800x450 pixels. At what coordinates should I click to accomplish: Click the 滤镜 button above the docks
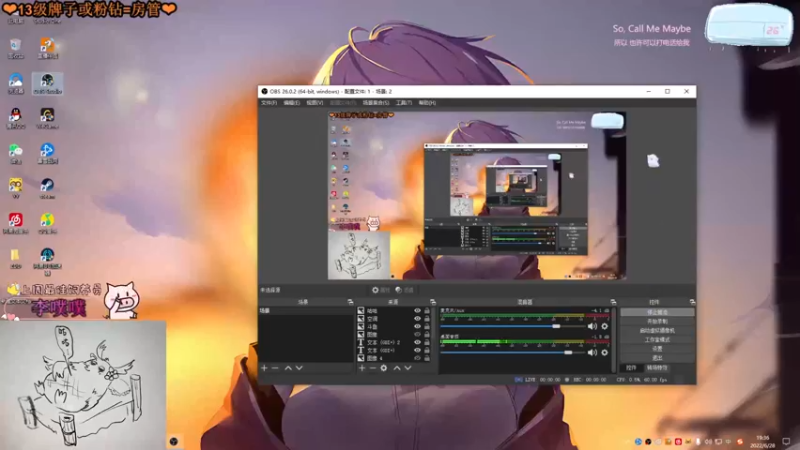click(x=405, y=290)
